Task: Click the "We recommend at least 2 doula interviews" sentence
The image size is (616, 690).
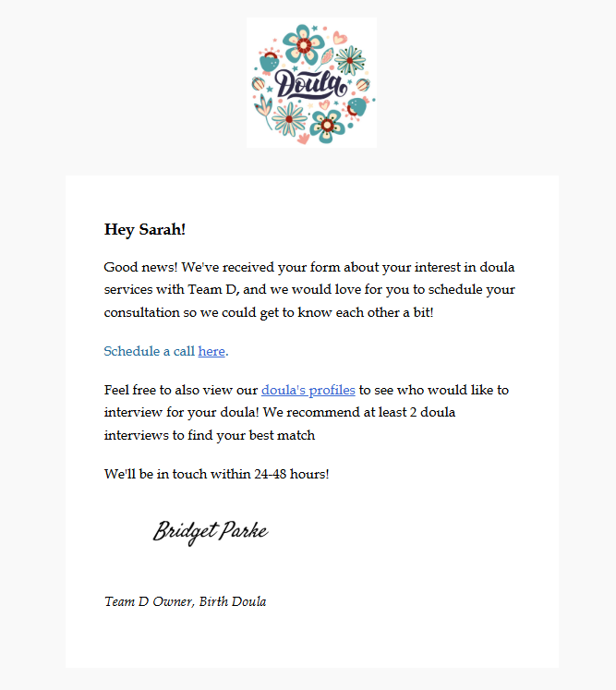Action: (280, 424)
